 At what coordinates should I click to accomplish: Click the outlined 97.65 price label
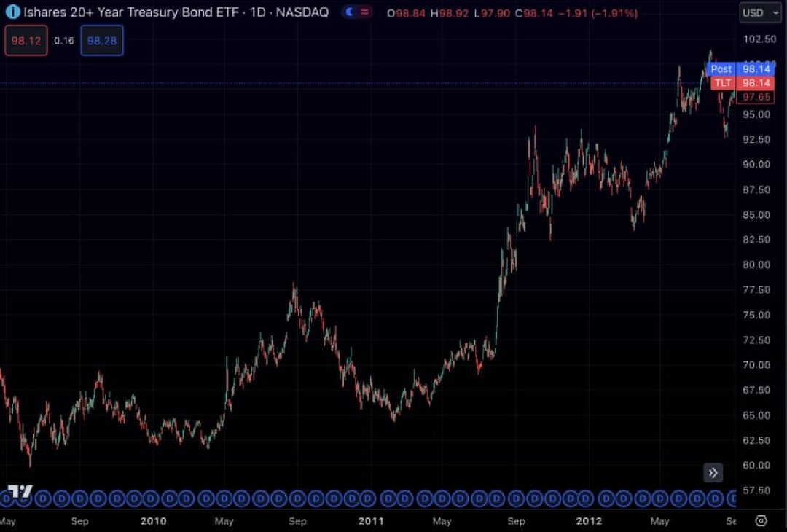pos(756,97)
